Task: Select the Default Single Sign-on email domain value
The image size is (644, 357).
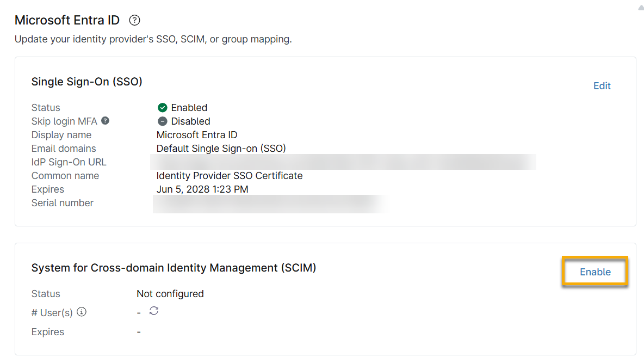Action: (221, 148)
